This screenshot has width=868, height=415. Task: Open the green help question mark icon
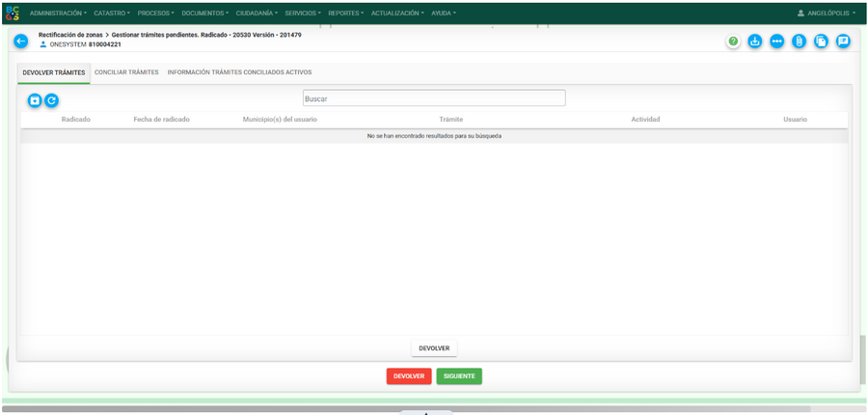pos(734,41)
